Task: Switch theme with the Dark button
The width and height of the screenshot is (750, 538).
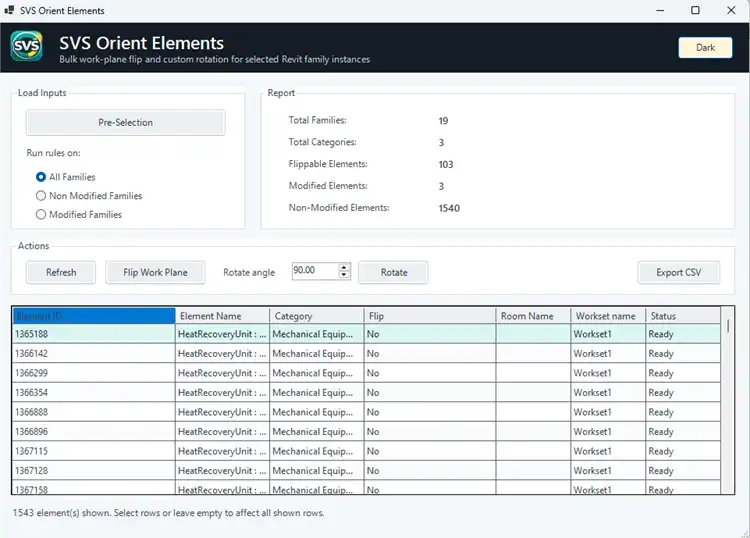Action: (705, 48)
